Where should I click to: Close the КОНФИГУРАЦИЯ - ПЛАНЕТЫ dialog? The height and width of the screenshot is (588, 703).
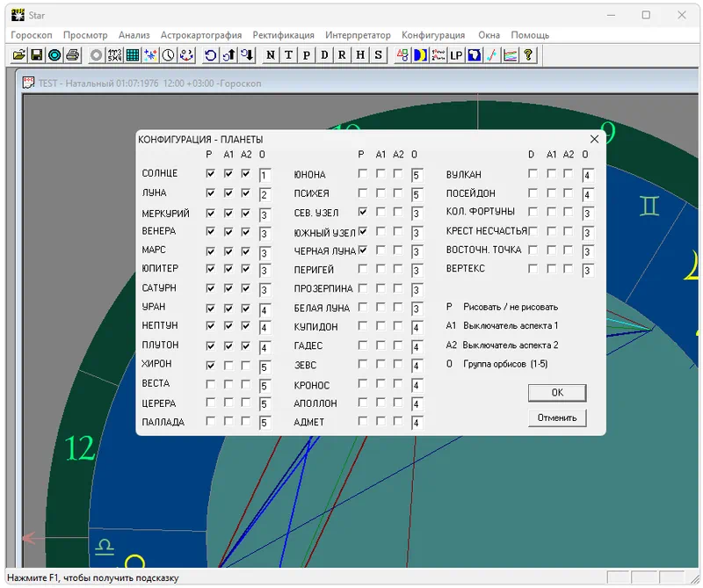(x=594, y=140)
